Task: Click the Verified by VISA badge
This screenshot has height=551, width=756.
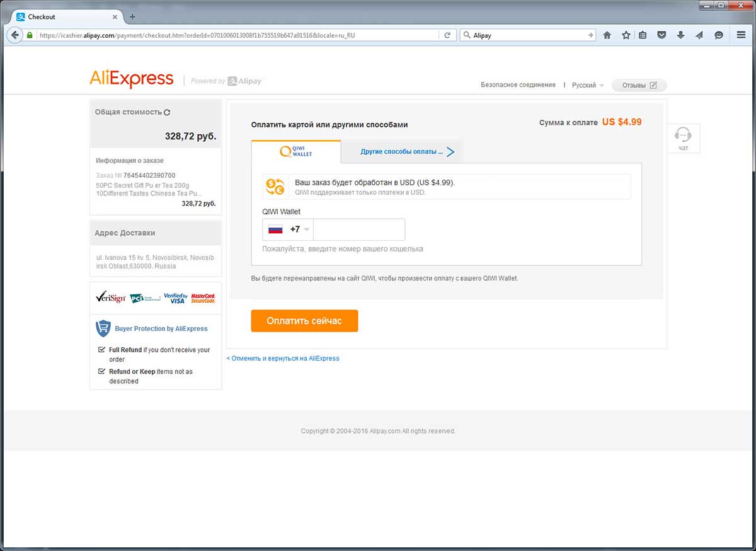Action: 176,298
